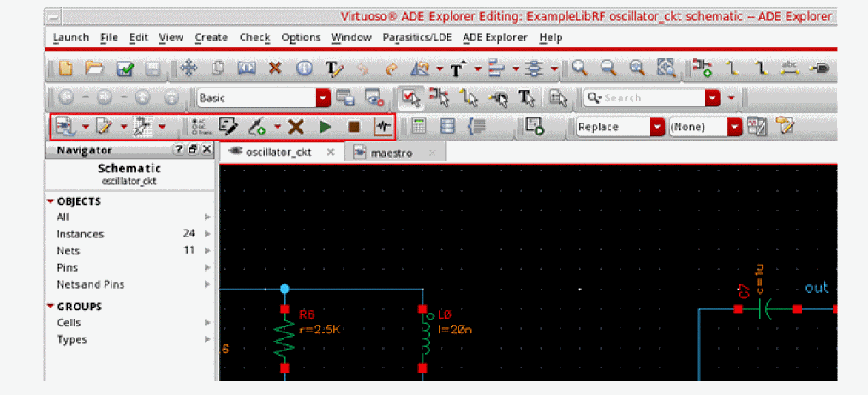This screenshot has height=395, width=868.
Task: Click the orange Delete X in the top toolbar
Action: (274, 68)
